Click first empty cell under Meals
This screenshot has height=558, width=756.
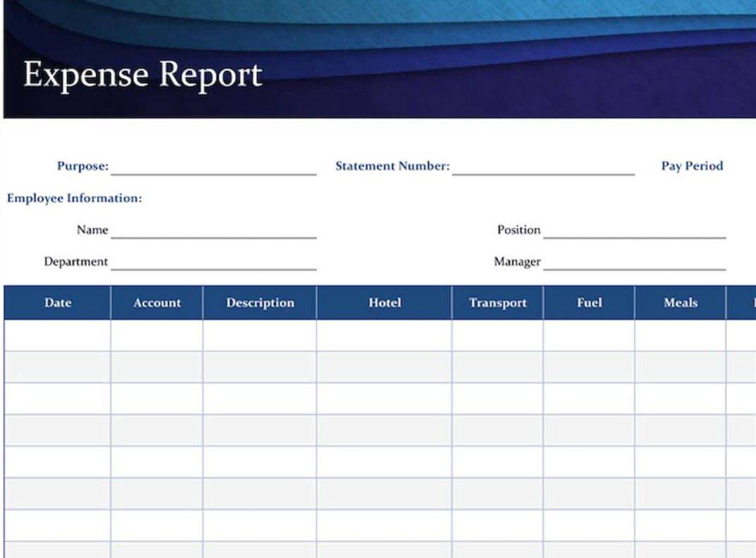pyautogui.click(x=680, y=335)
